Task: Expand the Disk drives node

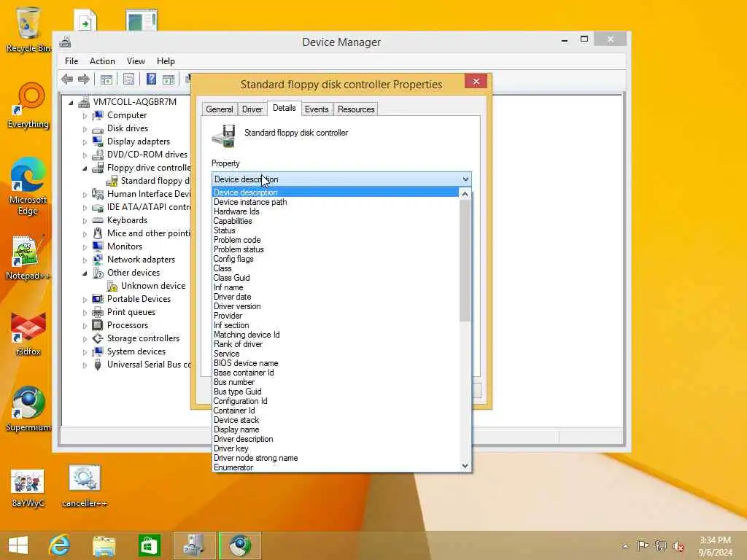Action: 85,129
